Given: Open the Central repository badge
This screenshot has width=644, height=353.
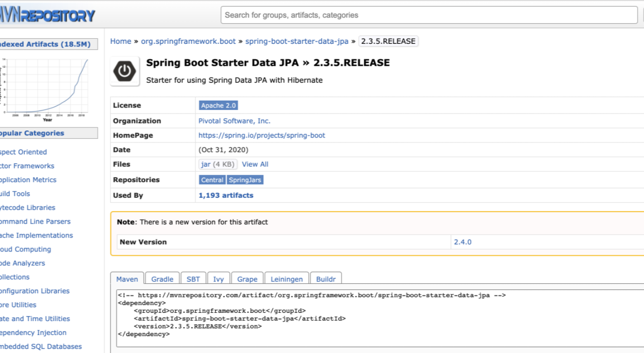Looking at the screenshot, I should (x=213, y=180).
